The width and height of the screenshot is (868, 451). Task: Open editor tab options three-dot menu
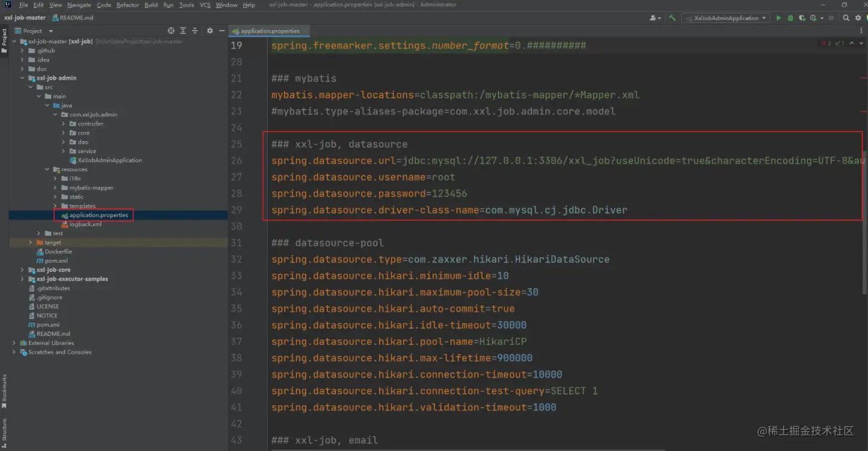coord(861,31)
